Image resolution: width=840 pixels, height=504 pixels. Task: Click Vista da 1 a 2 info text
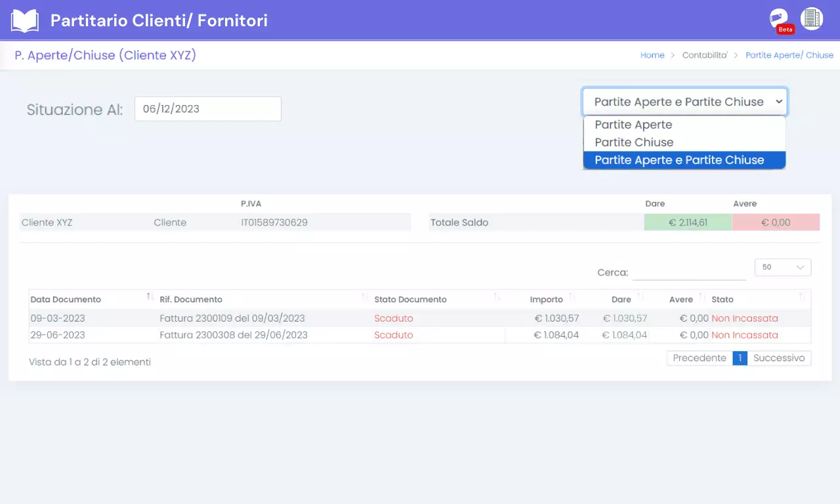point(90,362)
